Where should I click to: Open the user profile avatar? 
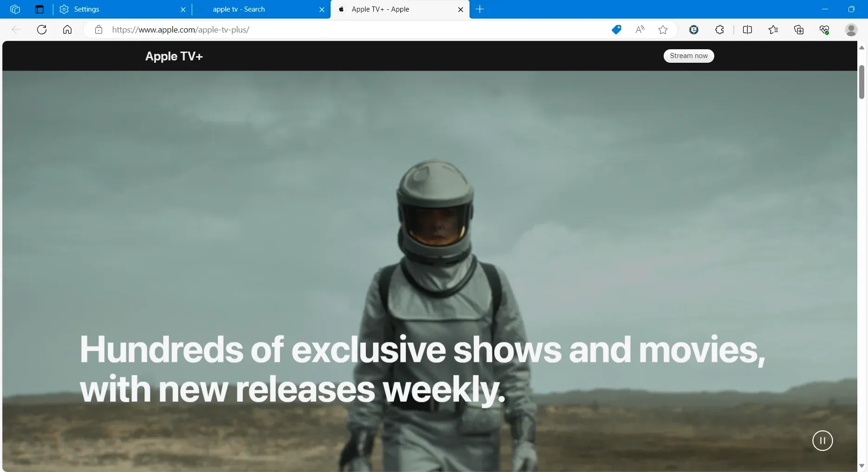pyautogui.click(x=851, y=30)
